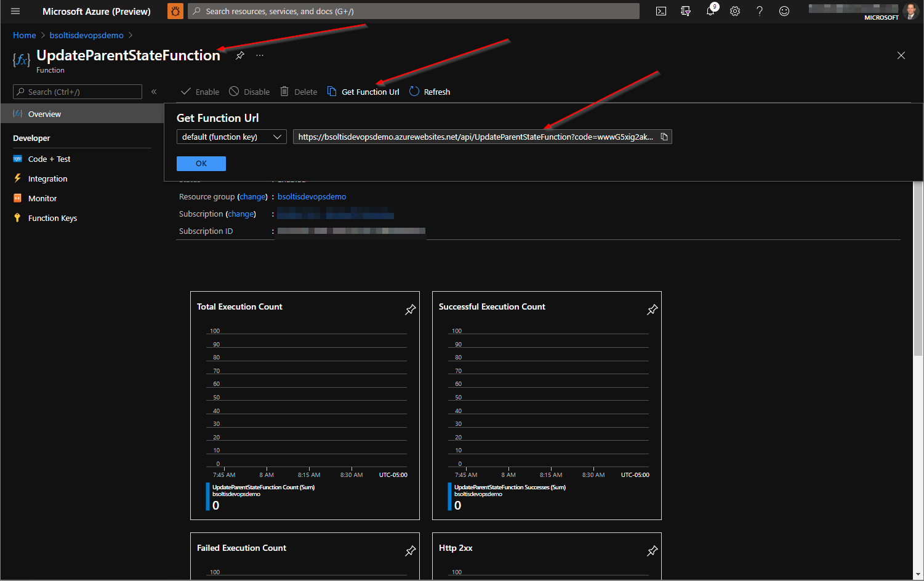Pin the Successful Execution Count chart
Viewport: 924px width, 581px height.
tap(652, 310)
